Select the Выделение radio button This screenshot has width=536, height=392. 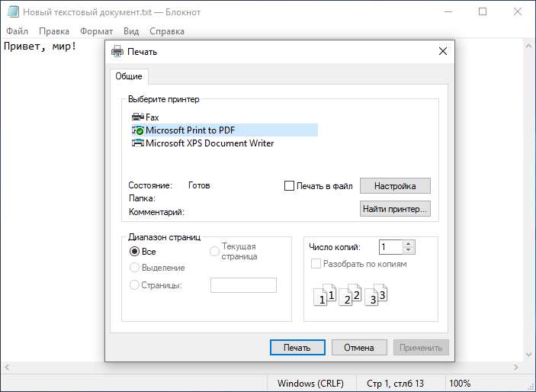[134, 268]
